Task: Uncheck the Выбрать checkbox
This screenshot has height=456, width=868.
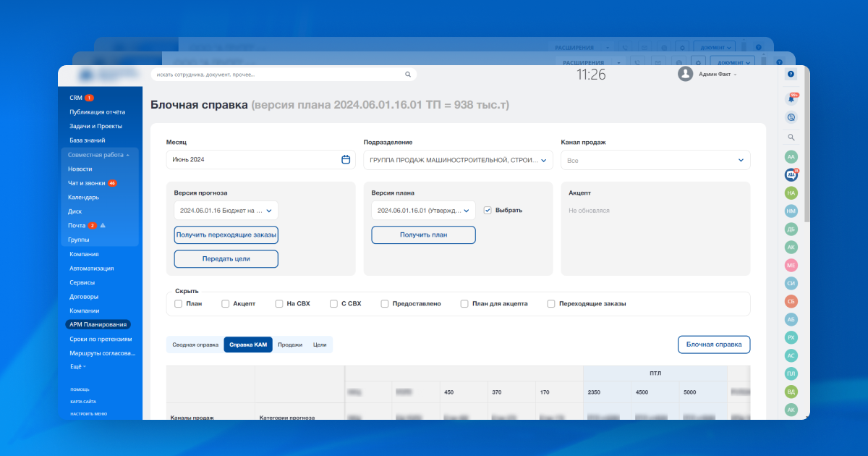Action: coord(488,210)
